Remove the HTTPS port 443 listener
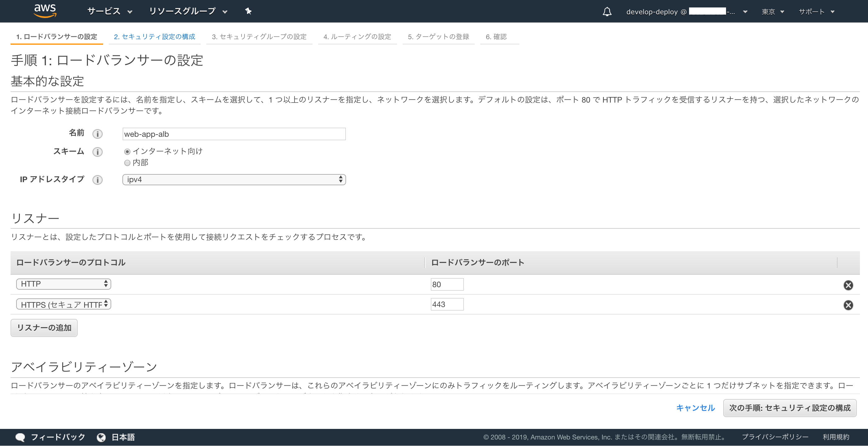 point(848,305)
